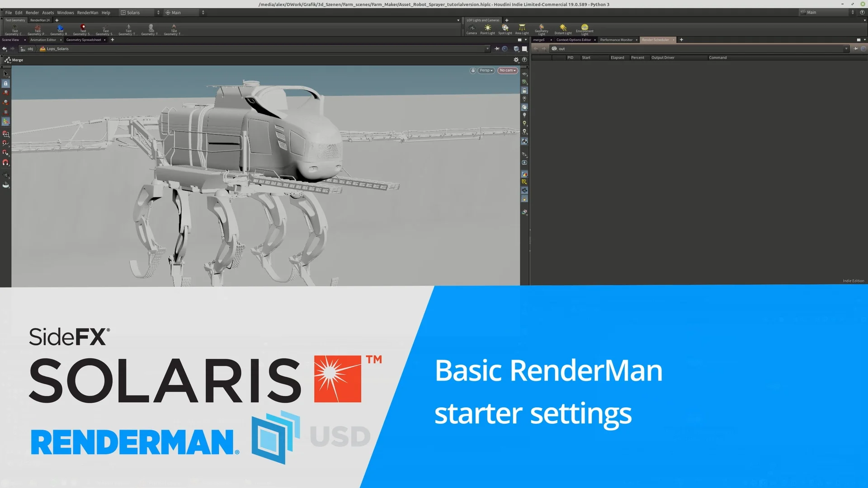Click the Distant Light shelf tool

tap(563, 29)
